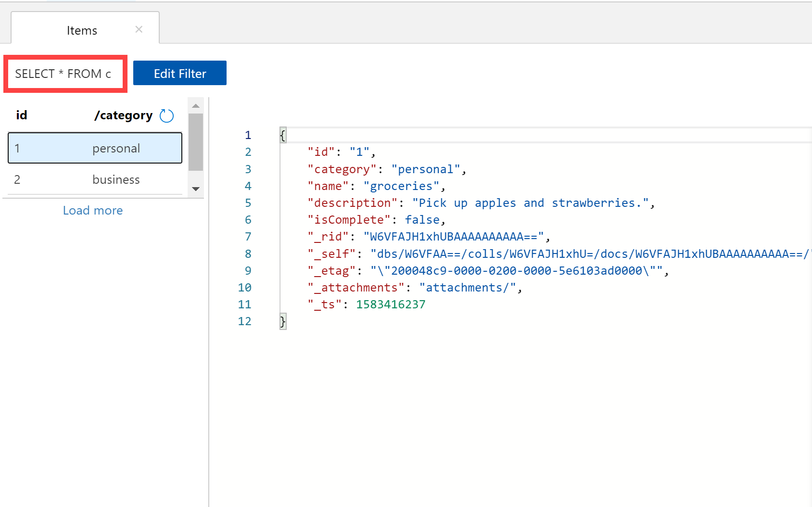Image resolution: width=812 pixels, height=507 pixels.
Task: Click the list scroll up arrow
Action: pos(196,106)
